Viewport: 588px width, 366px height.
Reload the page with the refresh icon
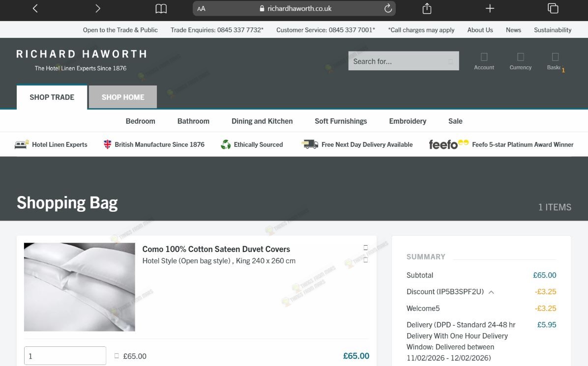pyautogui.click(x=388, y=8)
